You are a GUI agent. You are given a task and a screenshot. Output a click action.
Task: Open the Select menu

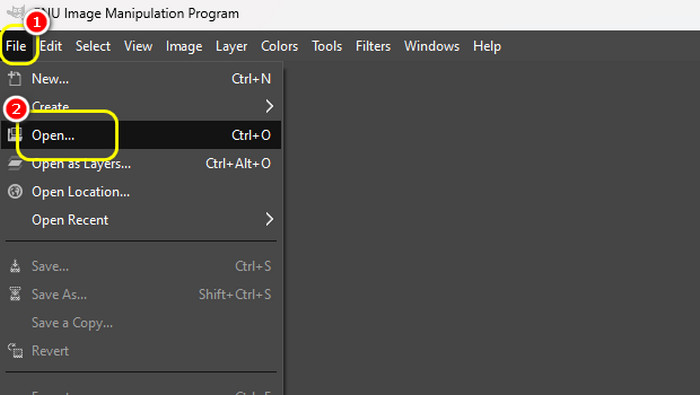point(93,46)
